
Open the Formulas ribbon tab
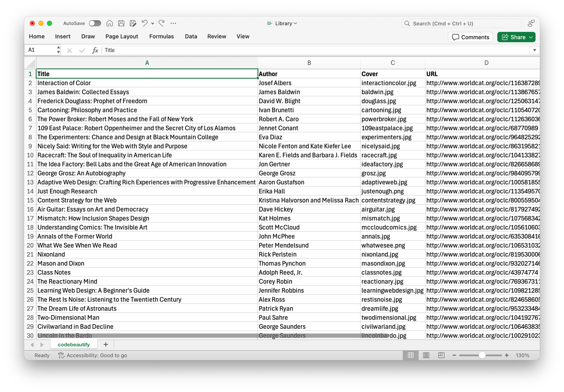click(161, 36)
